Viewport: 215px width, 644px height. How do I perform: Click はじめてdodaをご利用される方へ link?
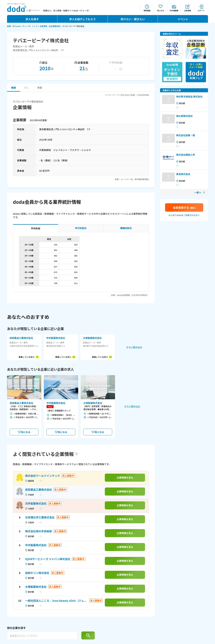pos(184,215)
